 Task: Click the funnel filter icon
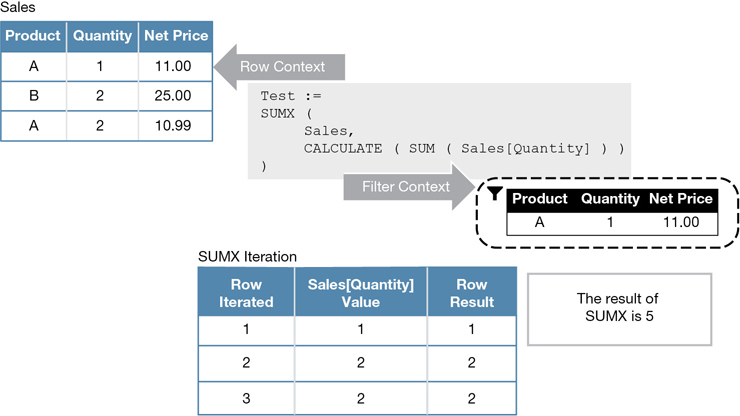495,194
